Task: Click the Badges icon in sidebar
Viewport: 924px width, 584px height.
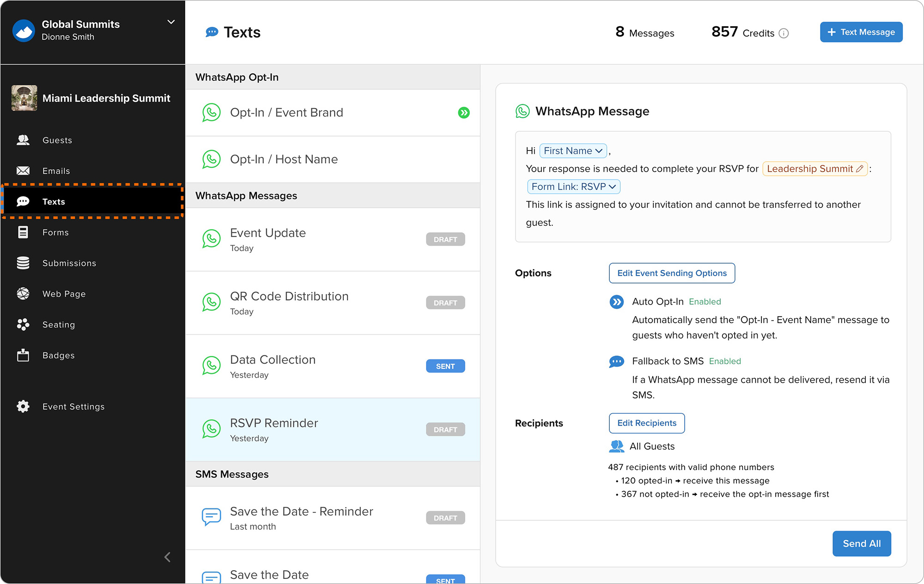Action: pyautogui.click(x=23, y=355)
